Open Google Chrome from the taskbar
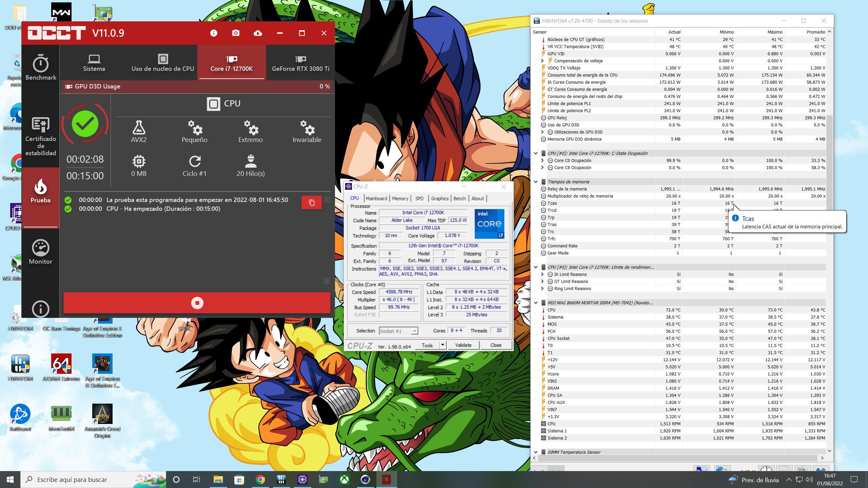 click(x=260, y=480)
